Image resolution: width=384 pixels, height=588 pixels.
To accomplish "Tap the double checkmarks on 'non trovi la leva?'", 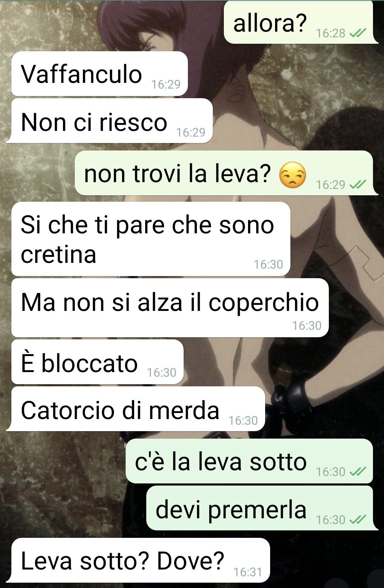I will (x=357, y=185).
